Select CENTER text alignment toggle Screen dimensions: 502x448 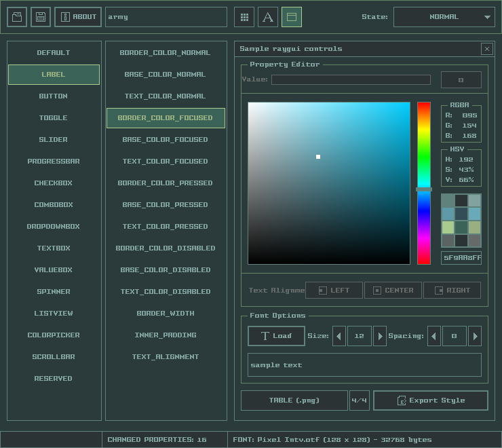[x=393, y=291]
